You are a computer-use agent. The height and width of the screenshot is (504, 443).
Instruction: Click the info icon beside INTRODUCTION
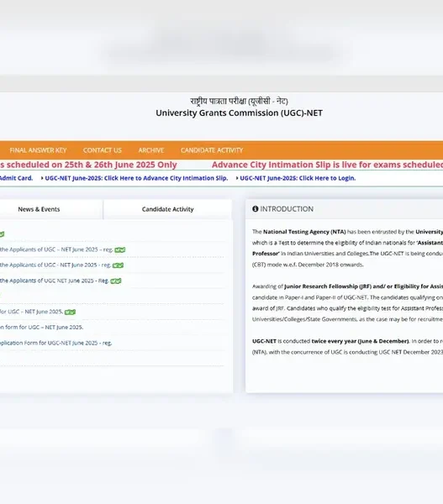(255, 209)
